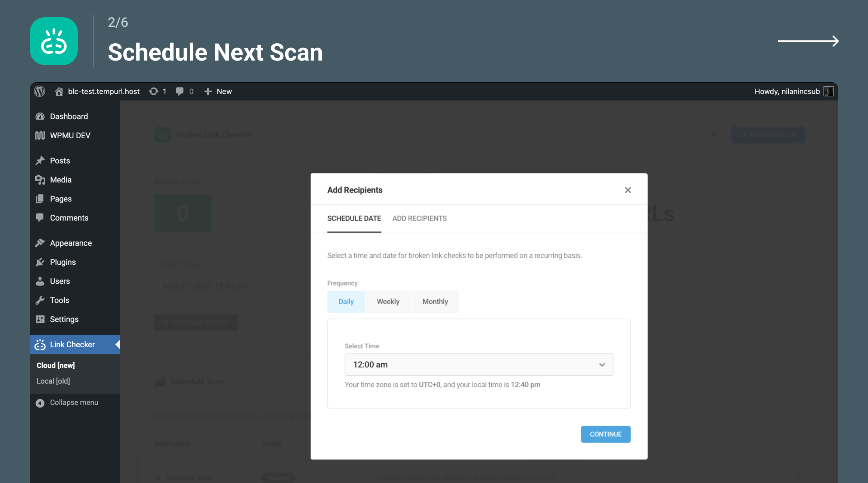Image resolution: width=868 pixels, height=483 pixels.
Task: Click the Media sidebar icon
Action: (40, 180)
